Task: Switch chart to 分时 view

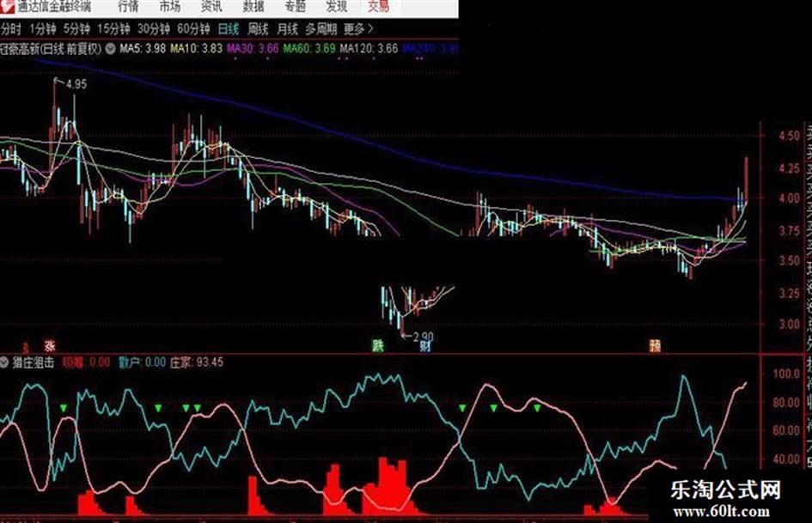Action: (11, 29)
